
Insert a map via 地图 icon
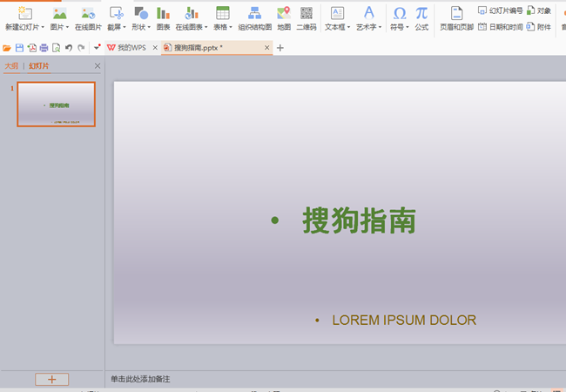click(x=284, y=13)
